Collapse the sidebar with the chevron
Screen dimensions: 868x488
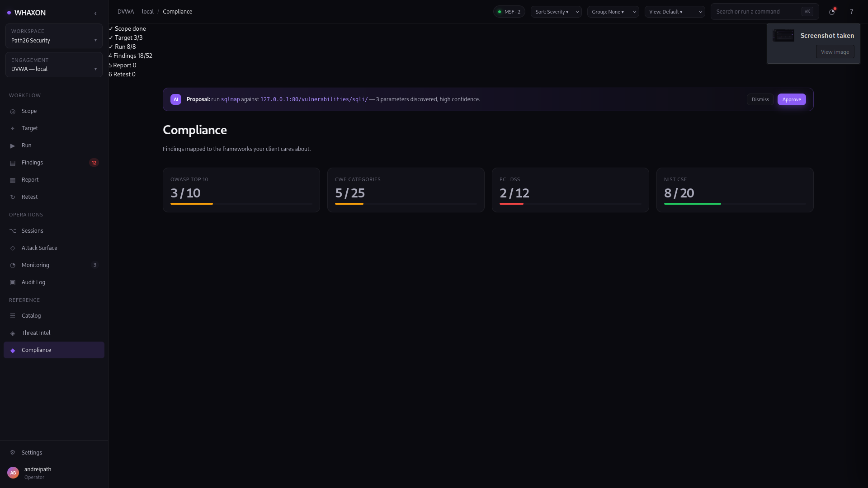click(x=95, y=14)
